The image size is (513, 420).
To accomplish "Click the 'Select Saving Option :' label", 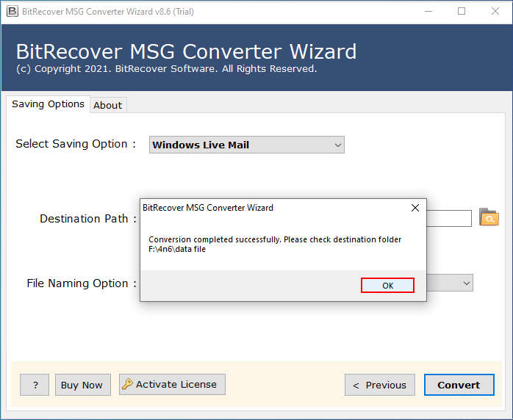I will 76,144.
